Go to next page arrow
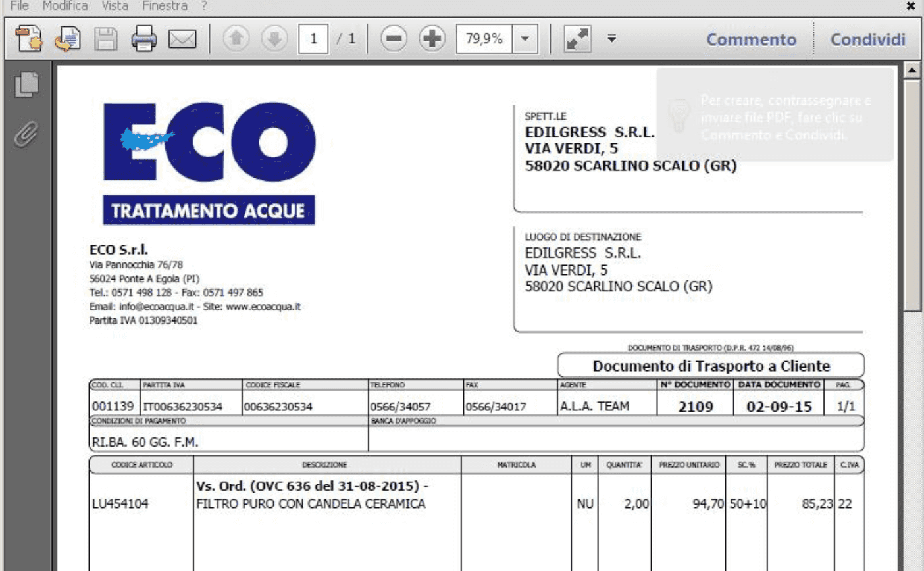Image resolution: width=924 pixels, height=571 pixels. tap(274, 39)
